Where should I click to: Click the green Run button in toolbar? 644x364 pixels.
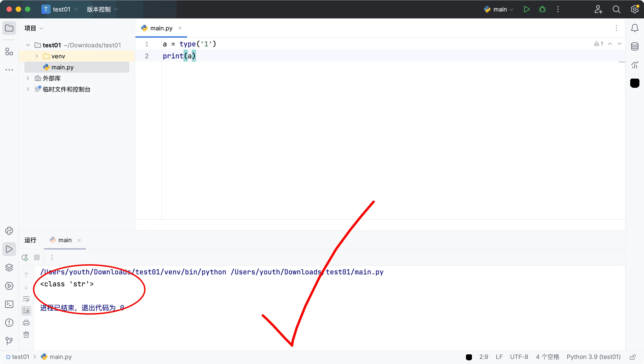(526, 9)
